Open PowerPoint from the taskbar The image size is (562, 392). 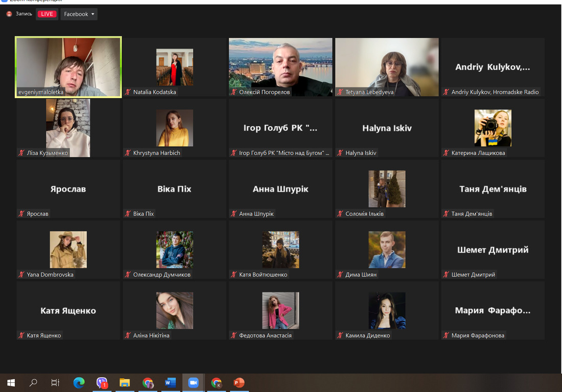click(239, 383)
